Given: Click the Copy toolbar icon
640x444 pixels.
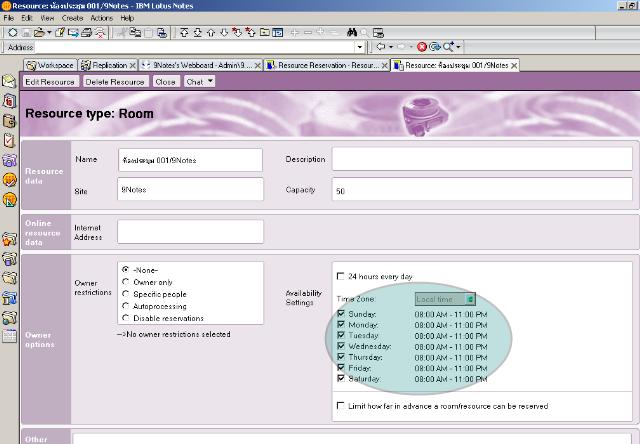Looking at the screenshot, I should point(135,33).
